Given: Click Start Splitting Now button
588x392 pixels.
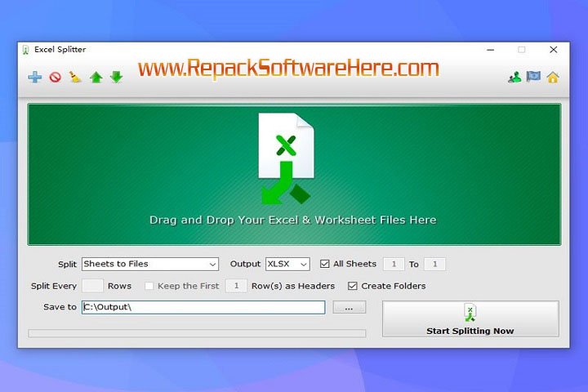Looking at the screenshot, I should point(470,318).
